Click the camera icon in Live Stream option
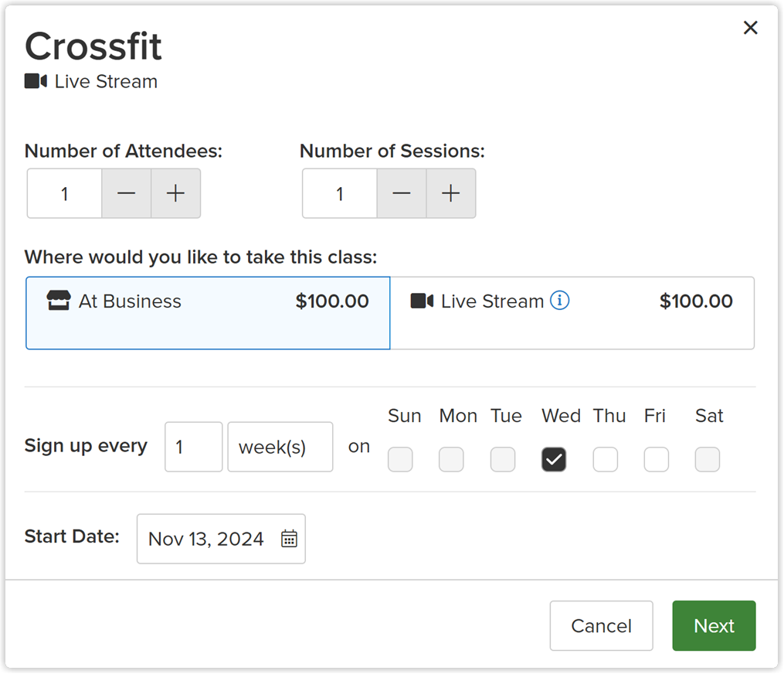Screen dimensions: 784x674 click(x=422, y=301)
